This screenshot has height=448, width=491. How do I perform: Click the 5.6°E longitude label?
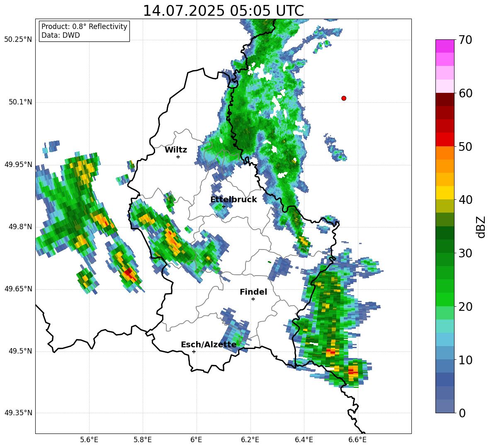(89, 440)
